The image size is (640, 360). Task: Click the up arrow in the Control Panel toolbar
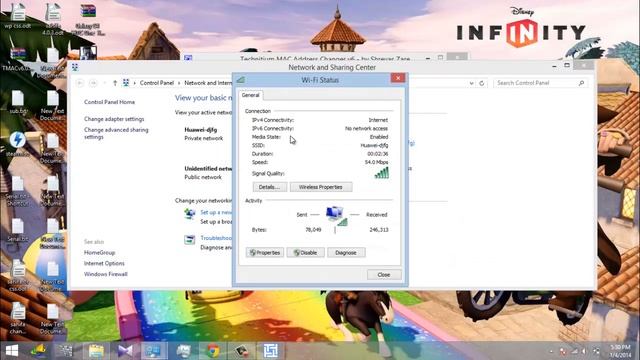[115, 83]
